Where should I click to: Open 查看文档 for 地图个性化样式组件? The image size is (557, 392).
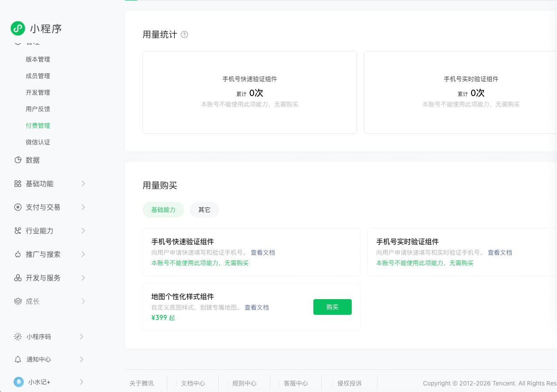click(x=257, y=307)
